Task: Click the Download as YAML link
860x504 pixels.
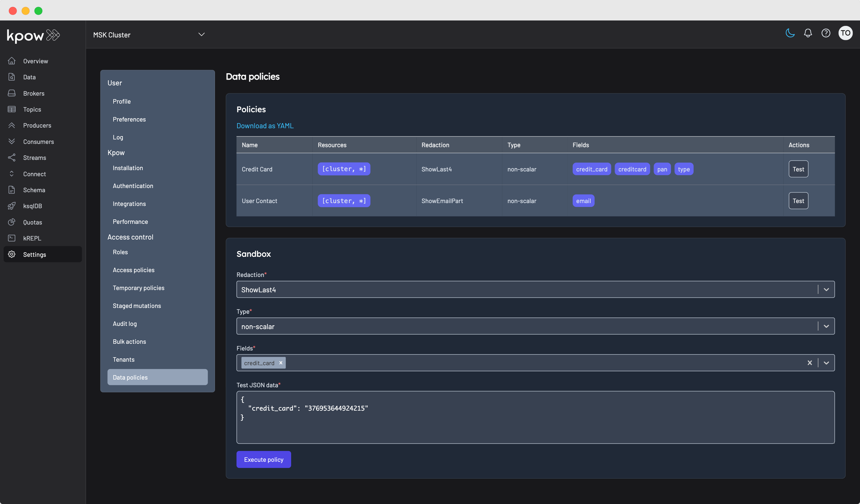Action: (x=265, y=125)
